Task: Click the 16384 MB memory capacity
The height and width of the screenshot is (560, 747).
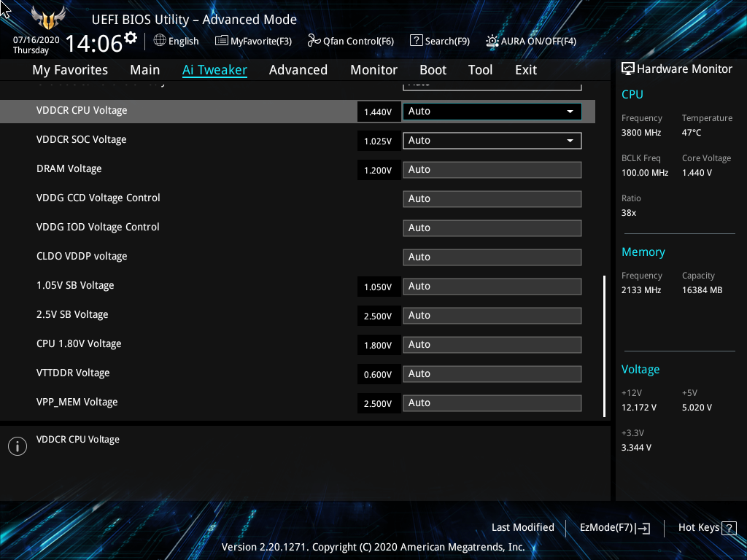Action: click(702, 290)
